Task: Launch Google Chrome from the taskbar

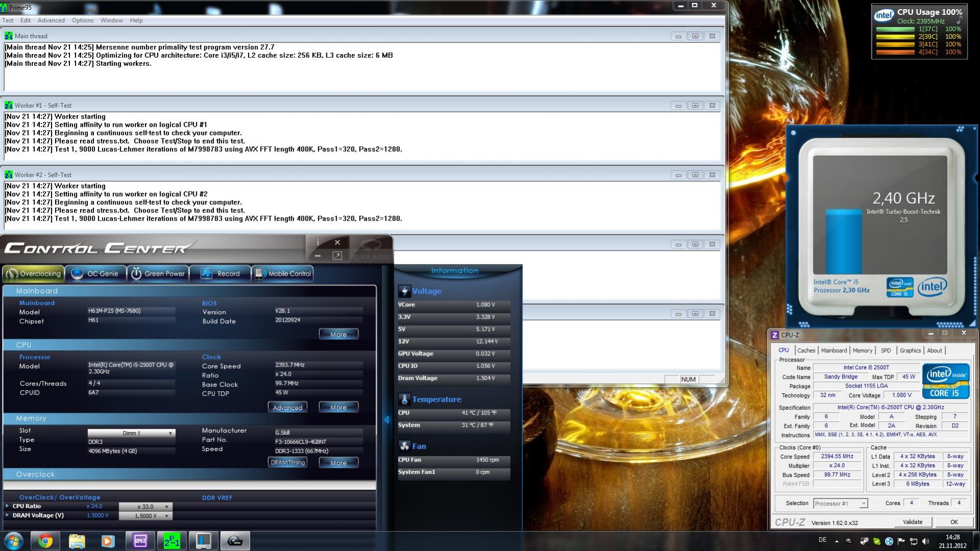Action: [45, 541]
